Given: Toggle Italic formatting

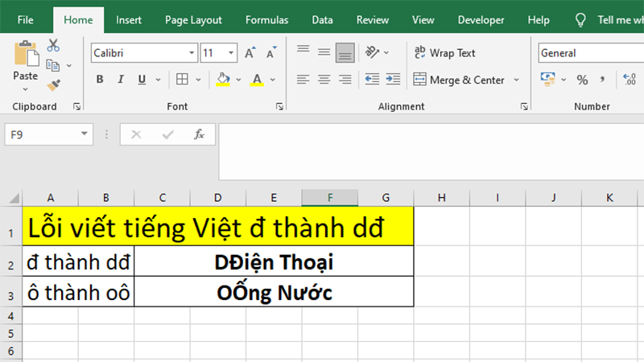Looking at the screenshot, I should (x=121, y=80).
